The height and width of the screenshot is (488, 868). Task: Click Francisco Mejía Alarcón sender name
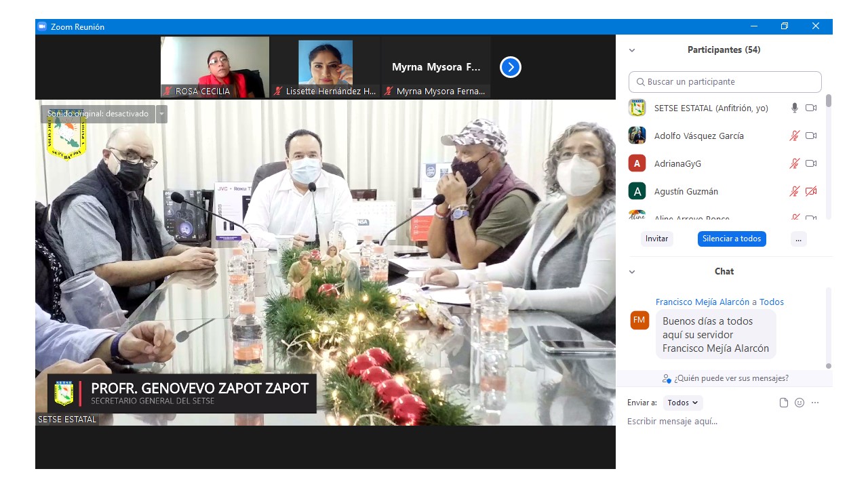click(x=703, y=302)
